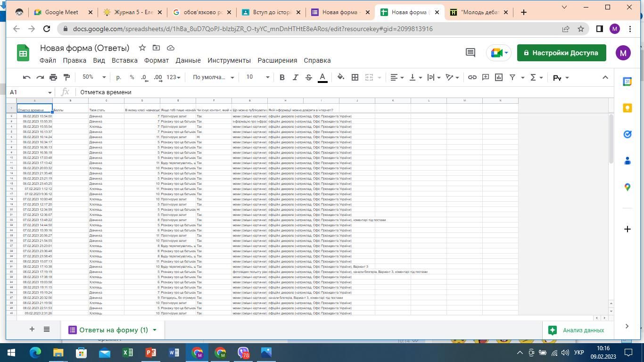
Task: Open Google Maps in the side panel
Action: (x=627, y=187)
